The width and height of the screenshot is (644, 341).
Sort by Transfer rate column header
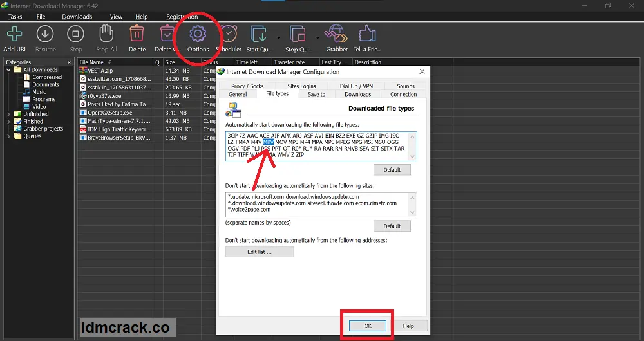click(296, 62)
